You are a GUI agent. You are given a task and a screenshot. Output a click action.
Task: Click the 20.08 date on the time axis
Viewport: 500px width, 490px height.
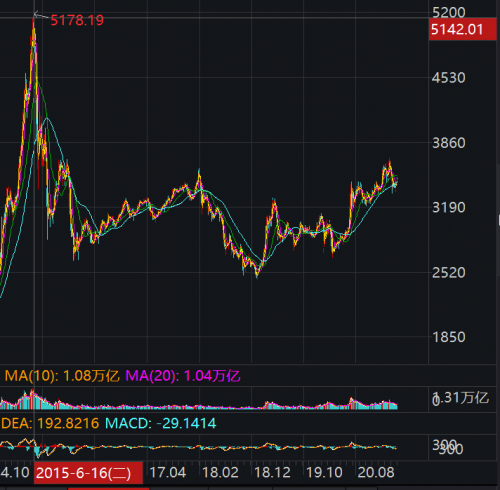pyautogui.click(x=376, y=473)
